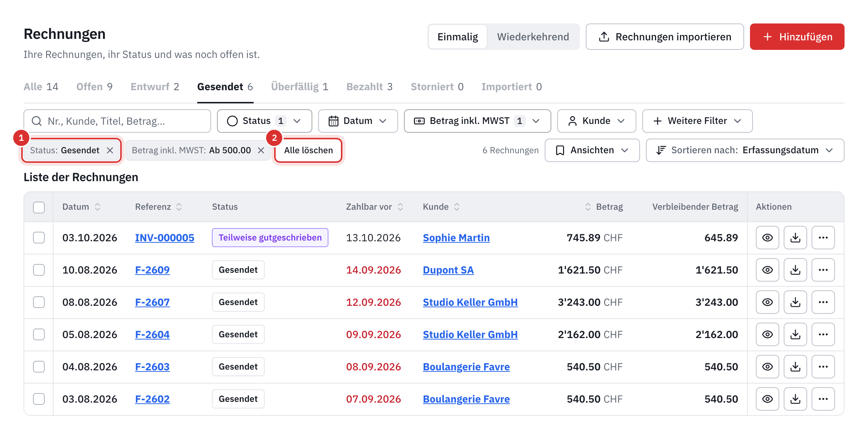View invoice F-2604 with eye icon
Screen dimensions: 868x440
(767, 334)
